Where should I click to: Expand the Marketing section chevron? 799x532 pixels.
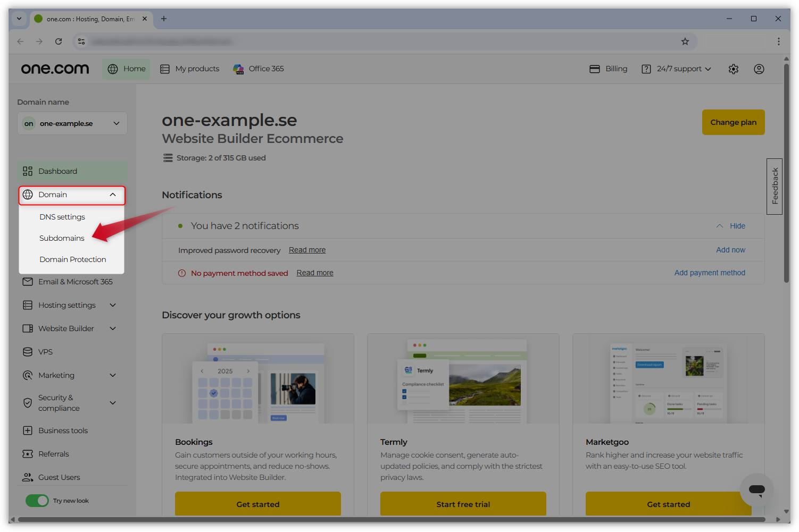click(113, 375)
